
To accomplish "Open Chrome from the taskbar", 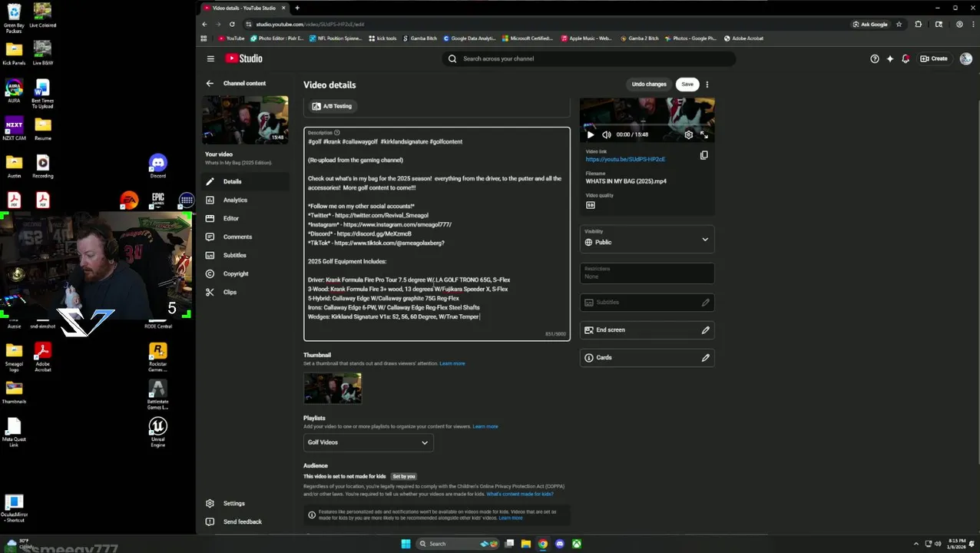I will pos(542,544).
